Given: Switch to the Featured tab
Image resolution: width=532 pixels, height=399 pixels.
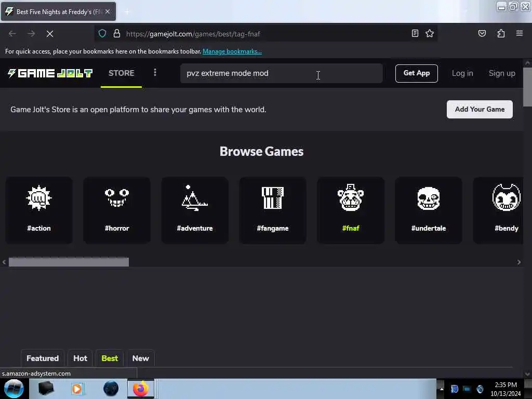Looking at the screenshot, I should coord(43,358).
